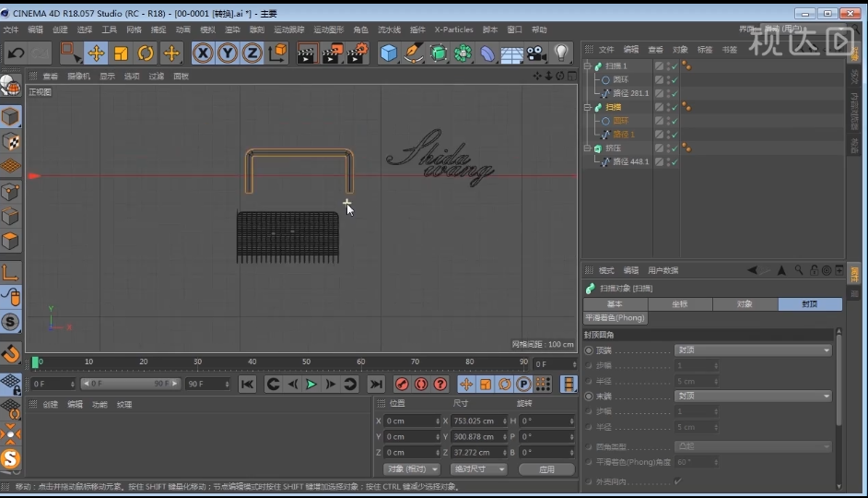Viewport: 868px width, 498px height.
Task: Activate the Scale tool
Action: coord(121,53)
